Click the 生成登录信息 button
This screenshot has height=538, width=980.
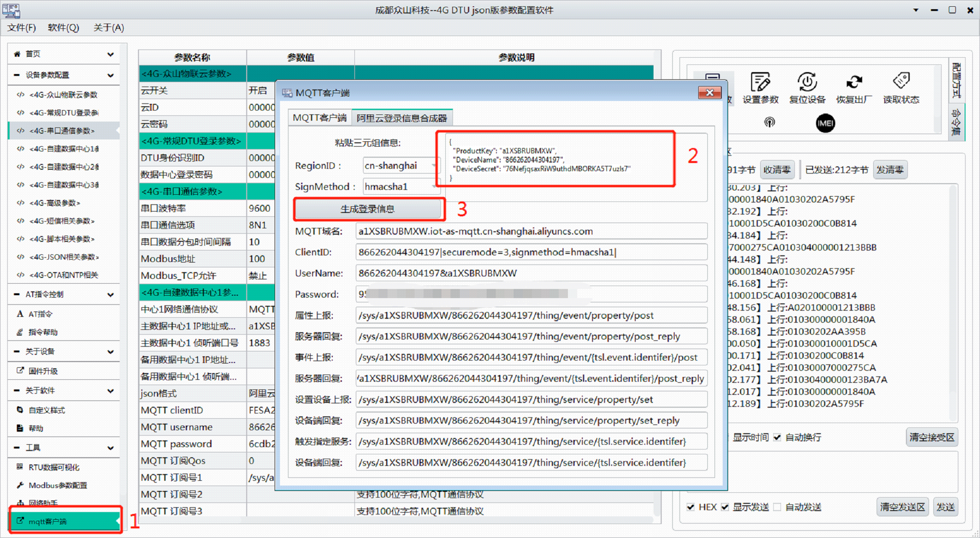[x=367, y=209]
